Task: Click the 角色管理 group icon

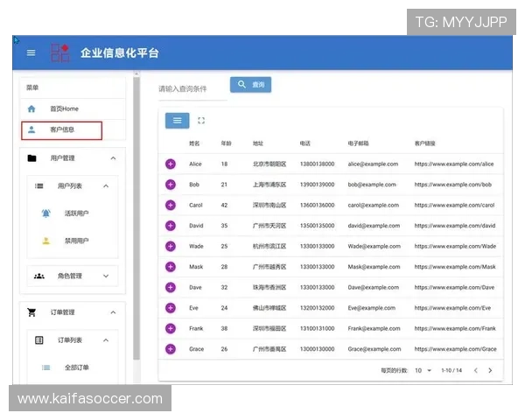Action: [39, 276]
